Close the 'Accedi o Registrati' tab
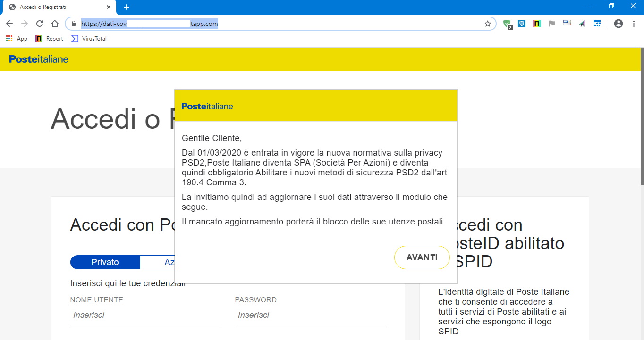Viewport: 644px width, 340px height. [109, 7]
